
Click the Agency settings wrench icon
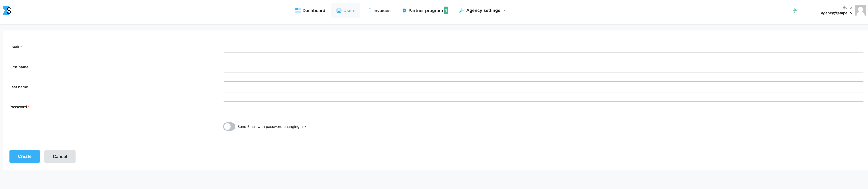pos(462,10)
